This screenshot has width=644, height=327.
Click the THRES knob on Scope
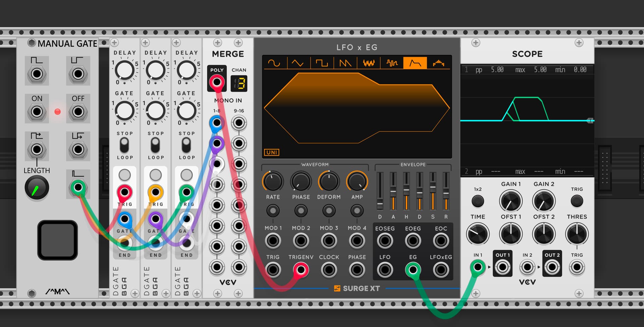point(577,234)
